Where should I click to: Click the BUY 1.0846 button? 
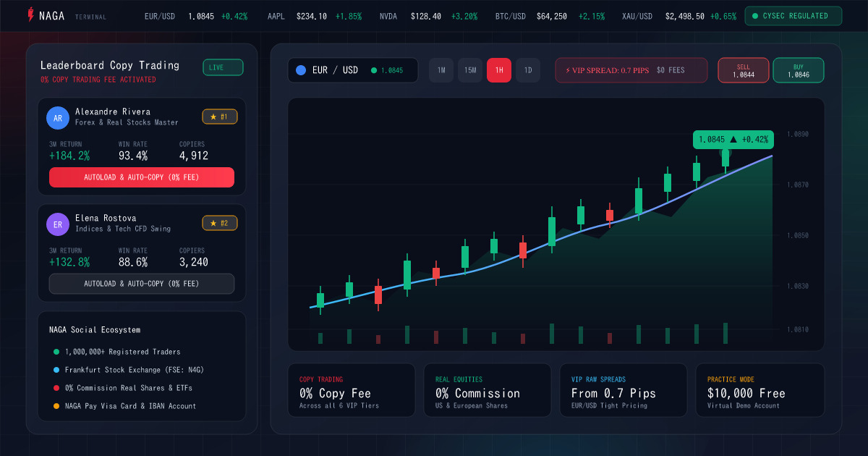click(x=799, y=70)
